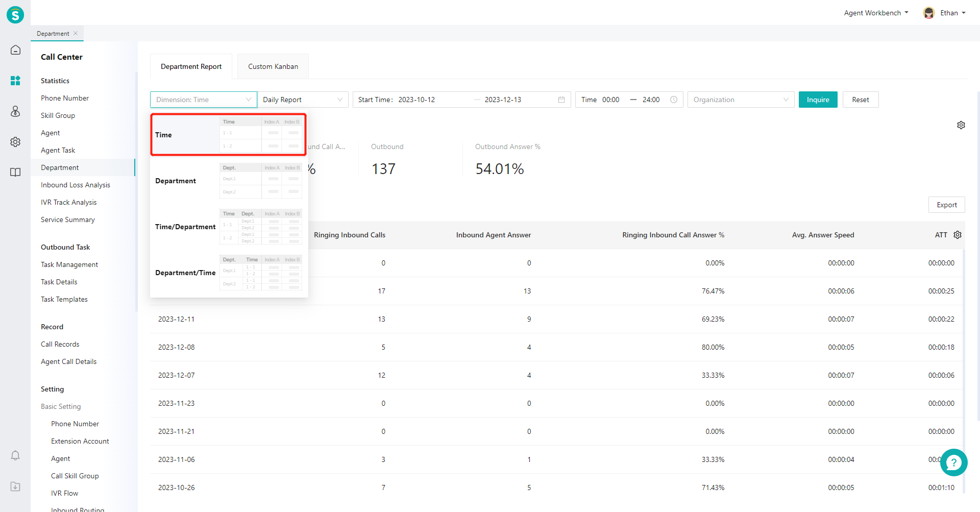Open Service Summary
Screen dimensions: 980x512
tap(68, 220)
